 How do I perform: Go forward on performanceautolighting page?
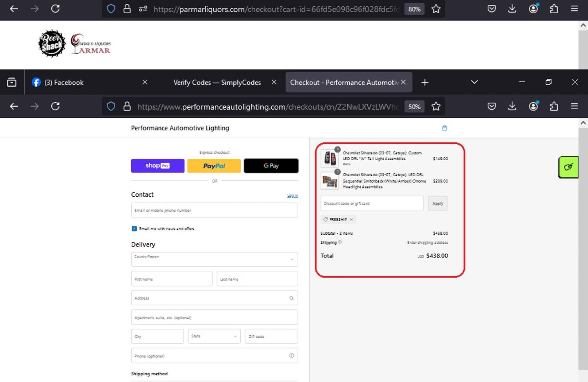(x=34, y=106)
